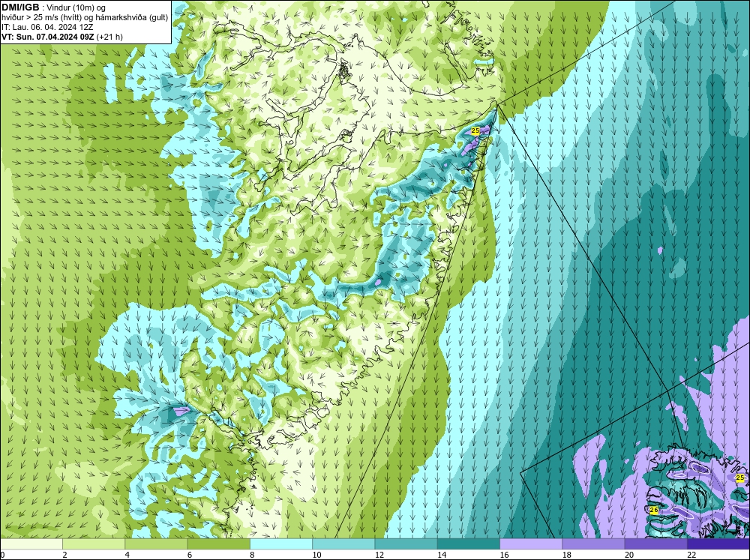Image resolution: width=750 pixels, height=560 pixels.
Task: Click the 'Vindur (10m) og' header text
Action: coord(76,7)
